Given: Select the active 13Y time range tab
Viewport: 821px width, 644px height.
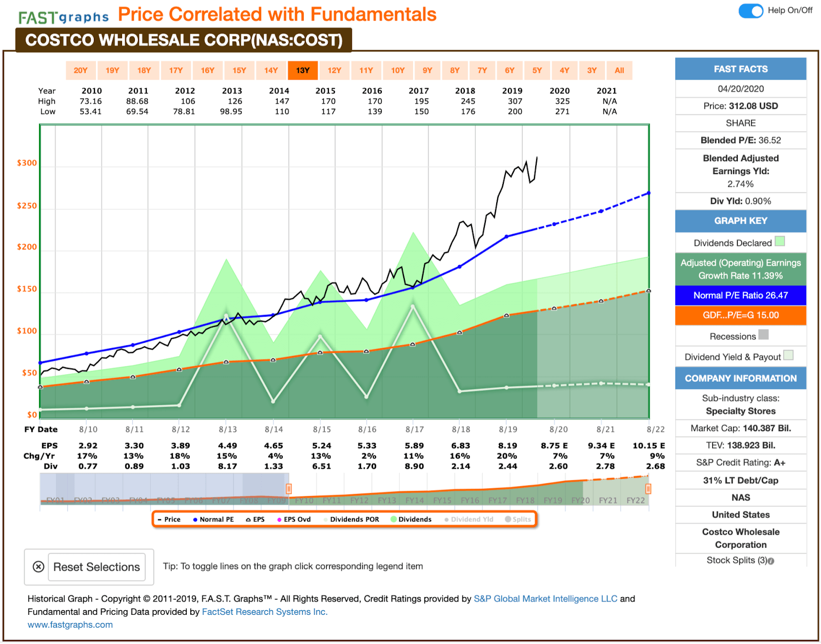Looking at the screenshot, I should coord(303,70).
